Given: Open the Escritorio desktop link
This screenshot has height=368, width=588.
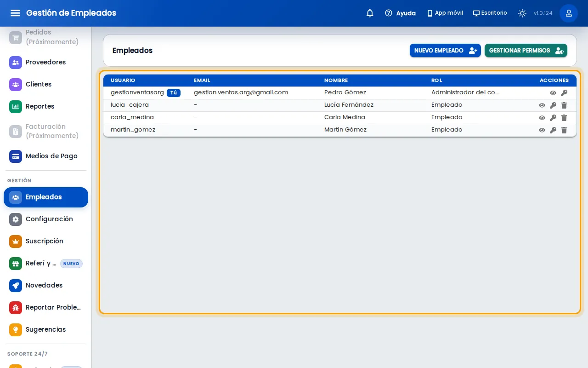Looking at the screenshot, I should (490, 13).
